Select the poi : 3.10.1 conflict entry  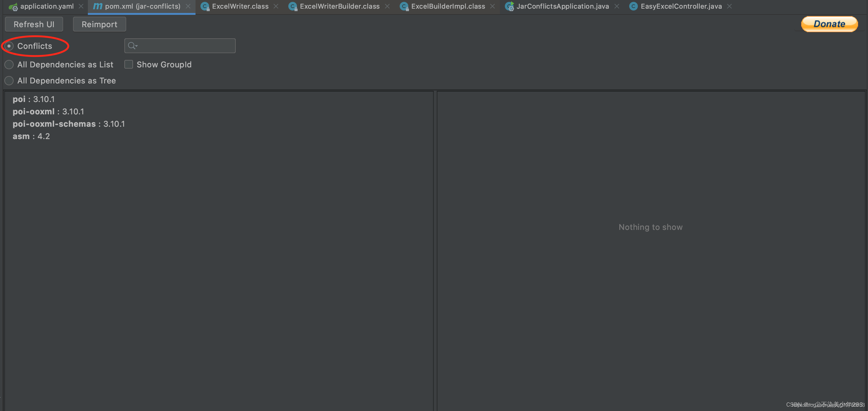click(x=34, y=99)
